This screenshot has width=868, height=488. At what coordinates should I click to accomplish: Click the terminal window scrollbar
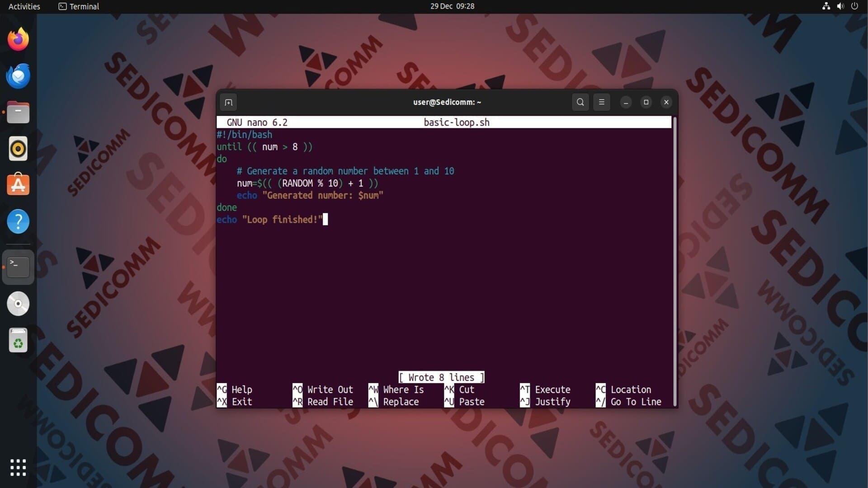pyautogui.click(x=675, y=261)
